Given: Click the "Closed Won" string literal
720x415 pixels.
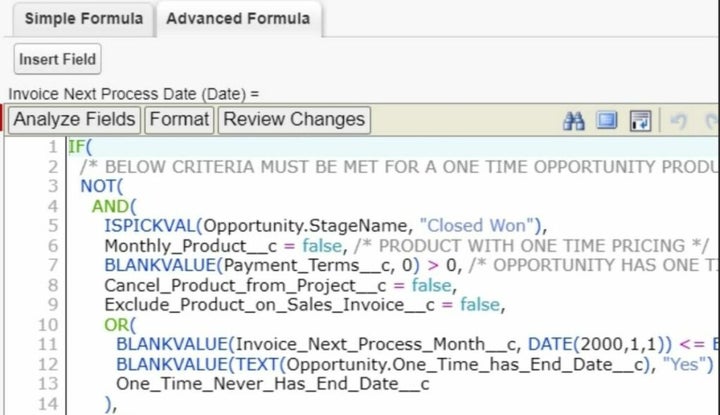Looking at the screenshot, I should point(482,225).
